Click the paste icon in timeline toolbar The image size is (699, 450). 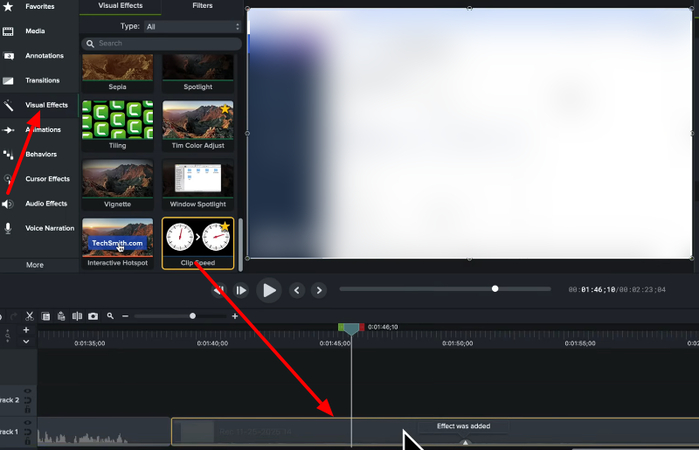[x=61, y=316]
